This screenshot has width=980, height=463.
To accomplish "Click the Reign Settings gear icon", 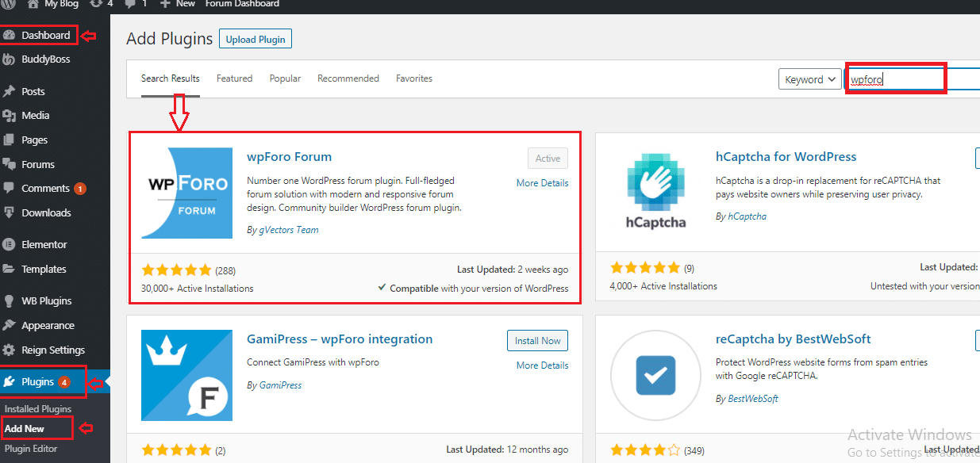I will 9,350.
